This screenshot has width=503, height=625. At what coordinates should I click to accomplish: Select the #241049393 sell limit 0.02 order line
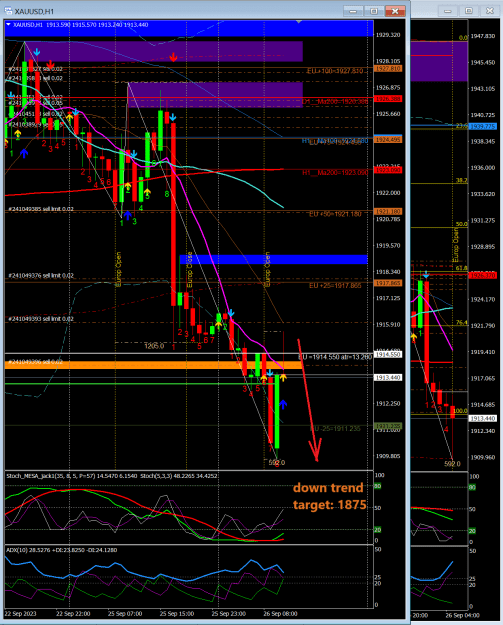(x=41, y=319)
